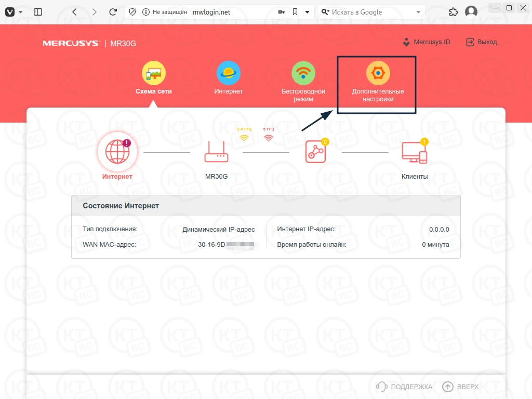Click the MR30G label under the router
Viewport: 532px width, 399px height.
(x=217, y=177)
